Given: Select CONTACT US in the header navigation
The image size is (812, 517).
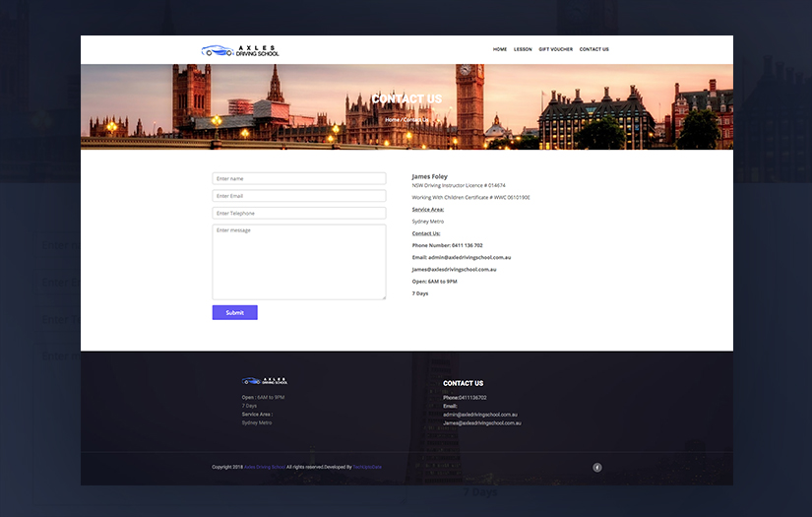Looking at the screenshot, I should [593, 49].
